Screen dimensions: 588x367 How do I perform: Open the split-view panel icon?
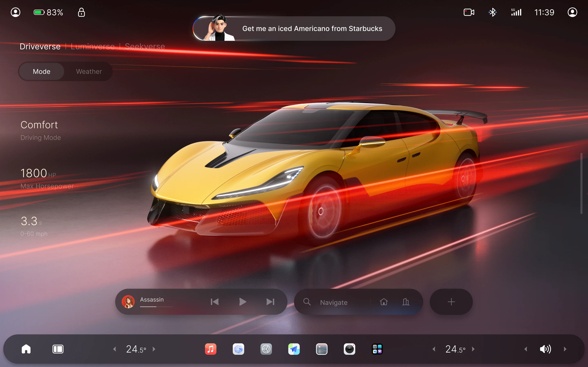[x=58, y=349]
